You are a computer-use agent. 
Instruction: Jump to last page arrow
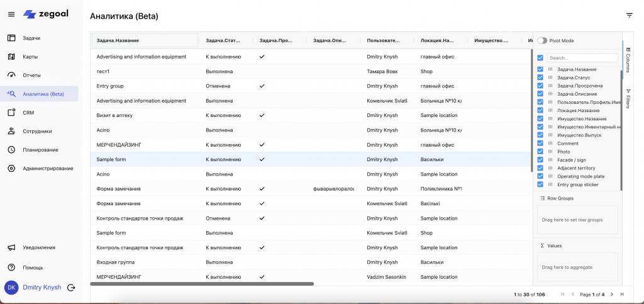pos(622,294)
